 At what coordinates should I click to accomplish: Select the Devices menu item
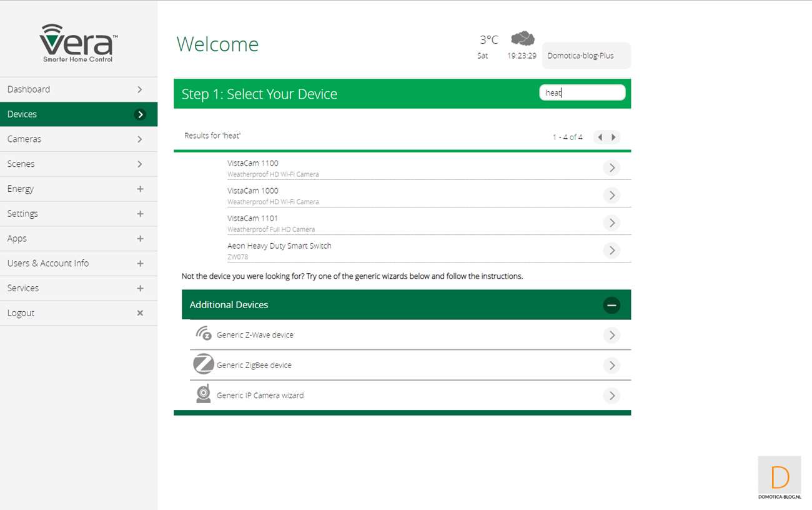(79, 114)
